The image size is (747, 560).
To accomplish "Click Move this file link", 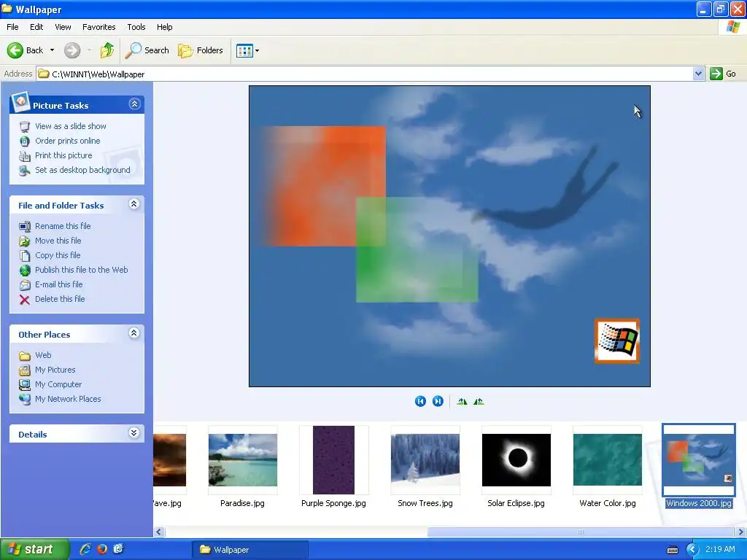I will click(x=58, y=241).
